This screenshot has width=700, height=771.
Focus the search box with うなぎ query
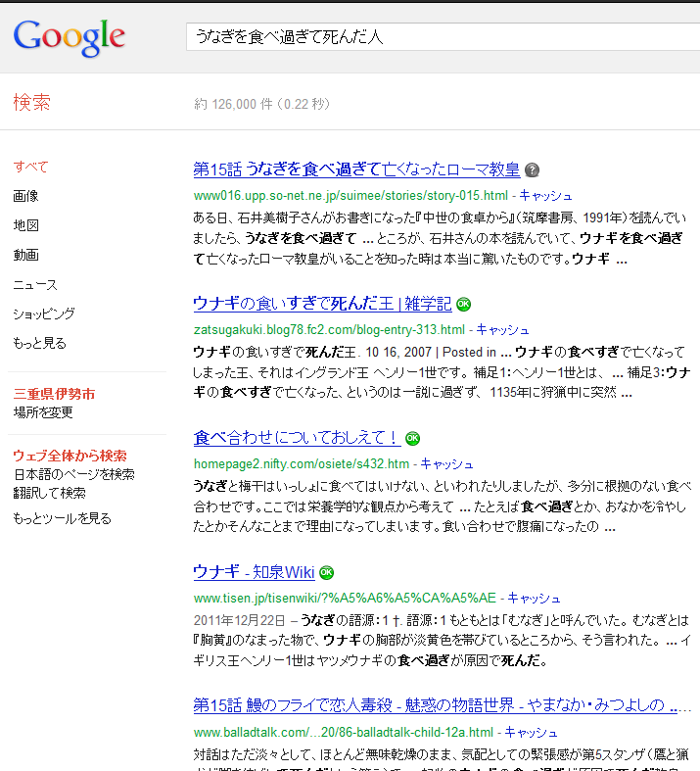443,36
